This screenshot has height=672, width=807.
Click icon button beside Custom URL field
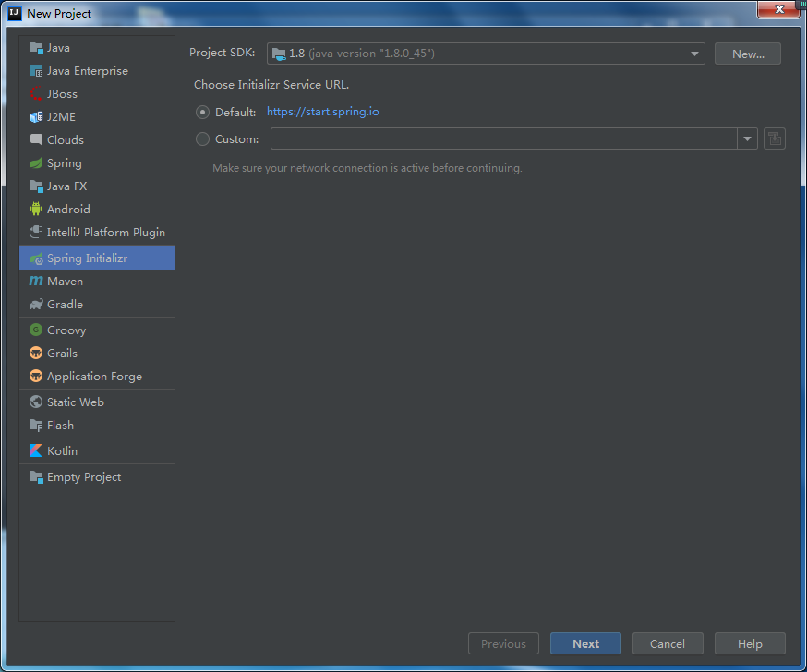coord(774,139)
